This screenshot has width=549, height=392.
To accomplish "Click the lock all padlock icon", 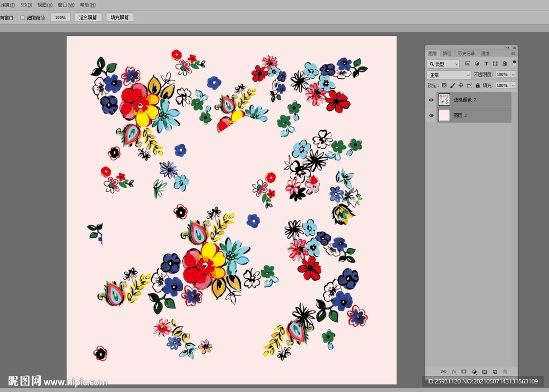I will point(478,85).
